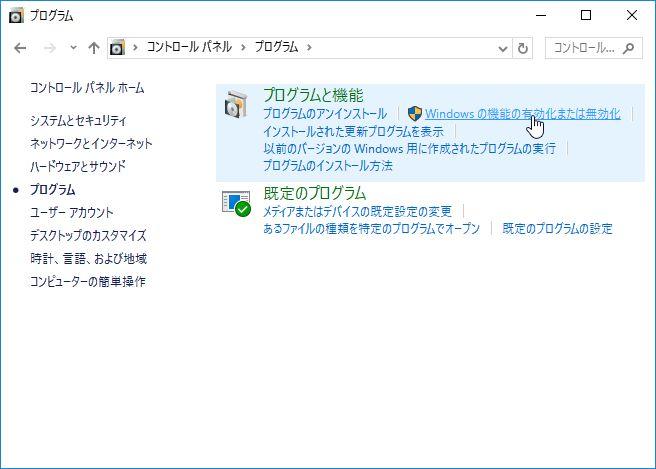Viewport: 656px width, 469px height.
Task: Close the プログラム window
Action: (632, 15)
